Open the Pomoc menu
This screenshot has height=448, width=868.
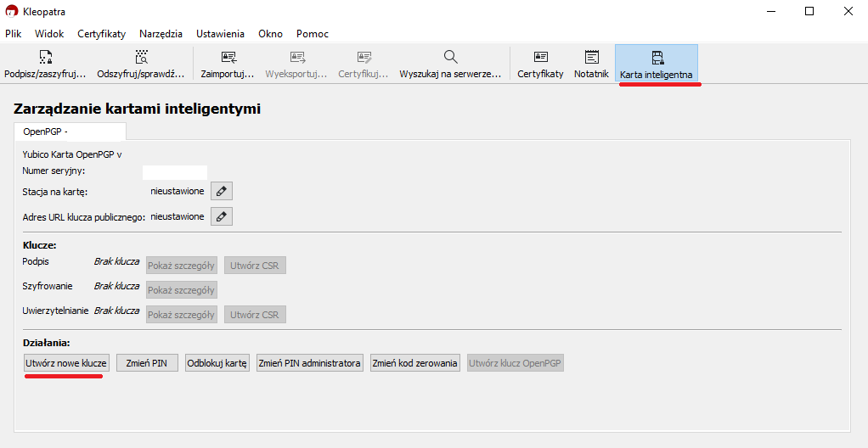pyautogui.click(x=313, y=34)
